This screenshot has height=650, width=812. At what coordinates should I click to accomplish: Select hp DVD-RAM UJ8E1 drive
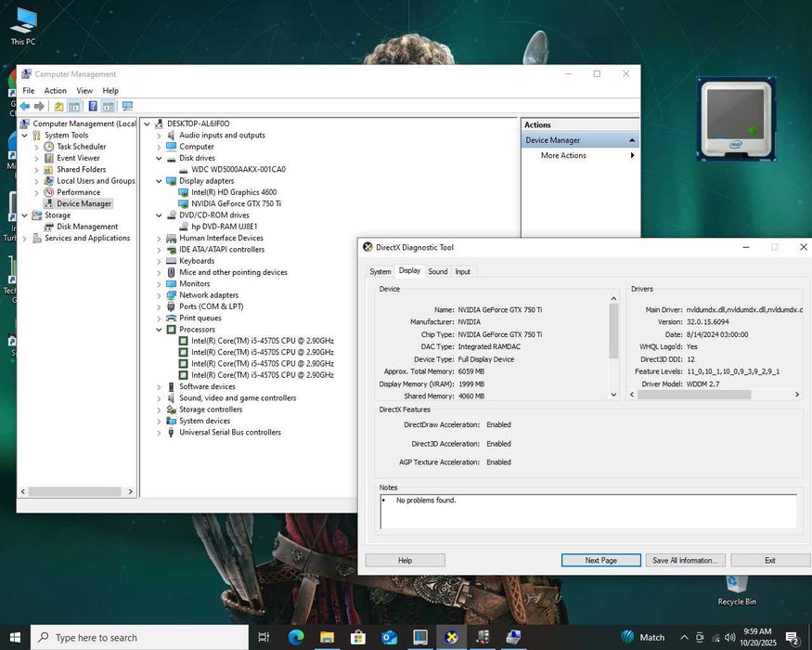pos(224,227)
